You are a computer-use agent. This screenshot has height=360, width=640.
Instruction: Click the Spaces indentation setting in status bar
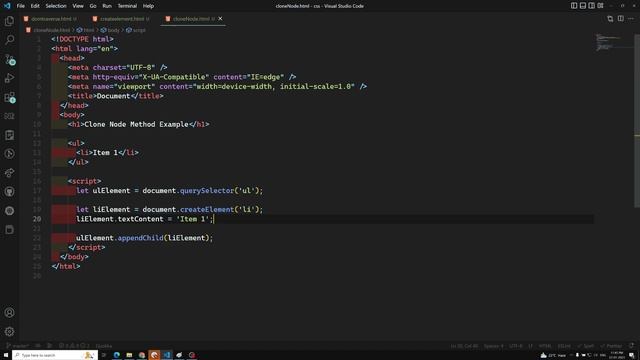click(x=493, y=346)
